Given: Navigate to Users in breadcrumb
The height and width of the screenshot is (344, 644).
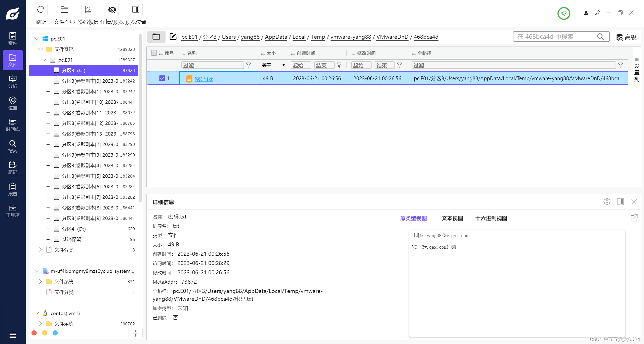Looking at the screenshot, I should point(229,37).
